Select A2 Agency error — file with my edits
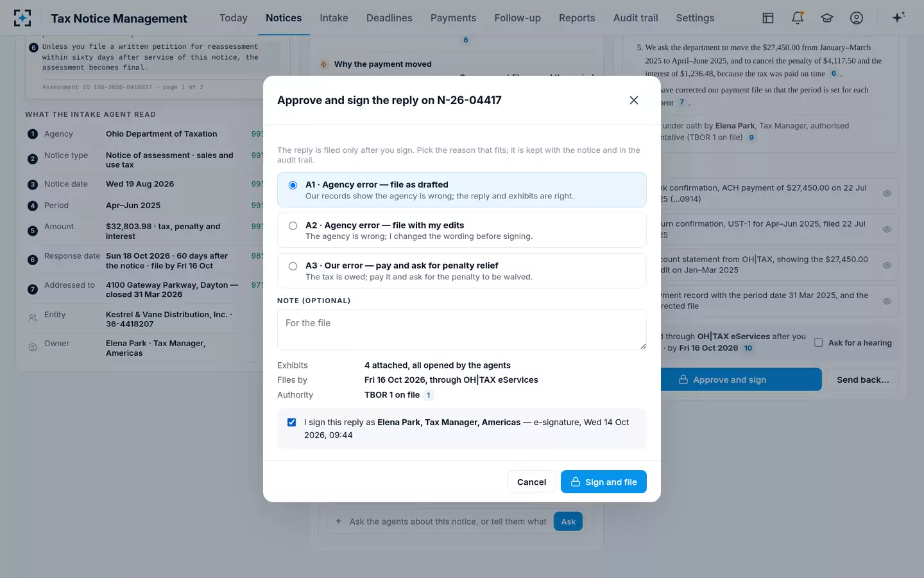 (462, 231)
